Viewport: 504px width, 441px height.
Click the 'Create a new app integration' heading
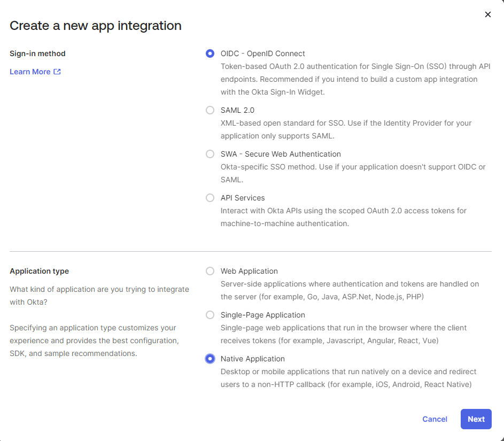pos(96,25)
